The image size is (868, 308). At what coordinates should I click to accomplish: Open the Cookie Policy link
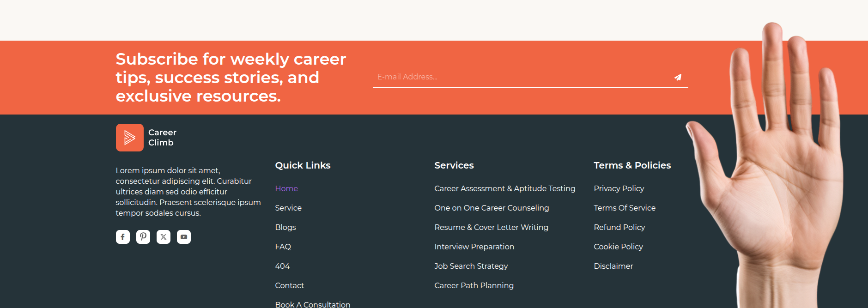pos(619,247)
